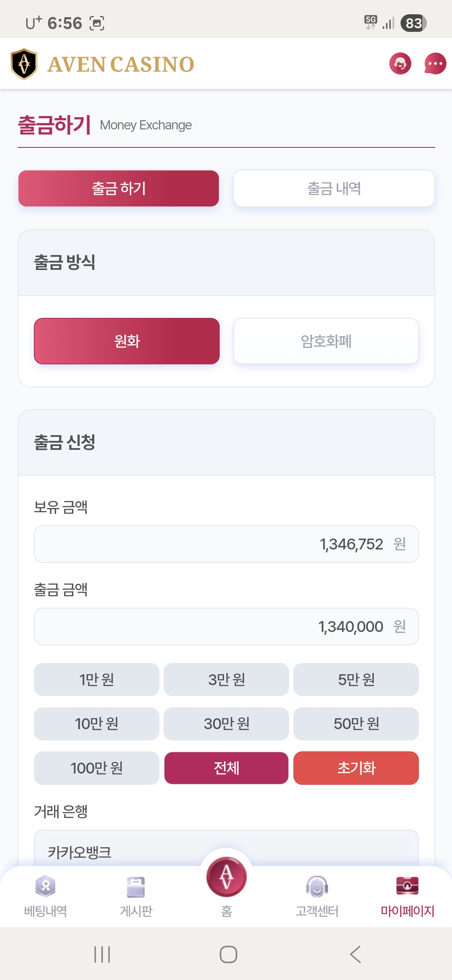
Task: Add 50만 원 to withdrawal amount
Action: 356,724
